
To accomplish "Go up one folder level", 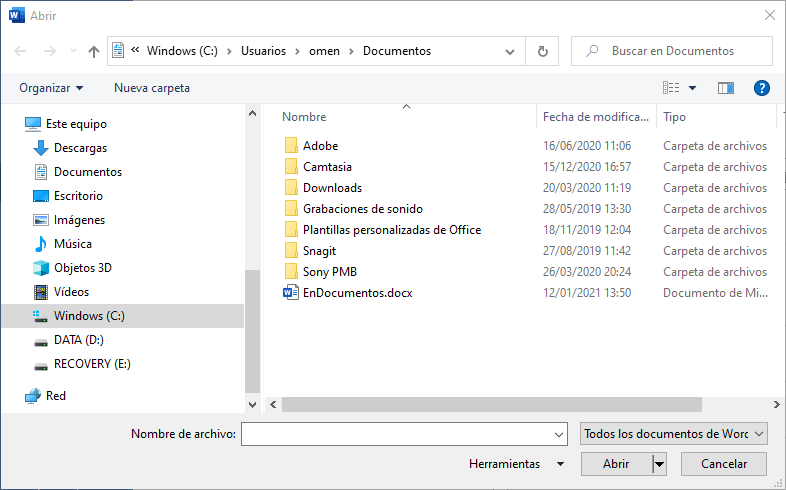I will coord(94,51).
